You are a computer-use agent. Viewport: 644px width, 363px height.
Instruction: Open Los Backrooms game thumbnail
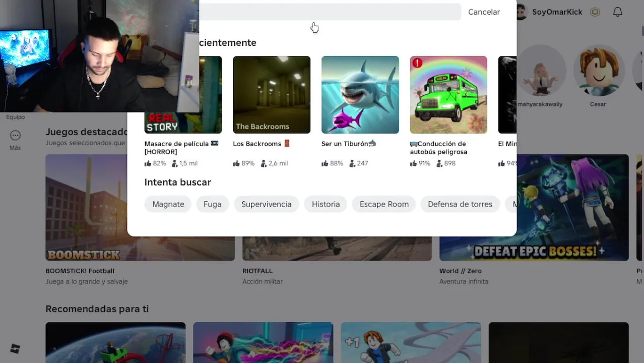272,95
